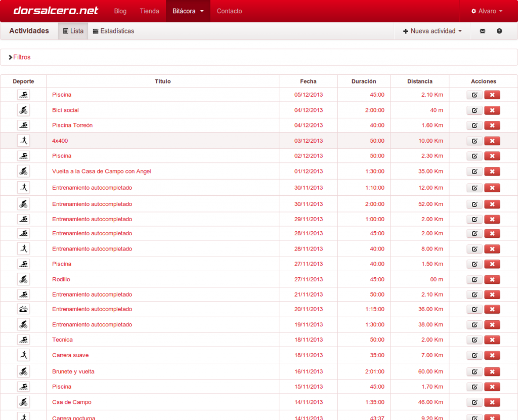Edit the Piscina activity from 05/12/2013
This screenshot has height=420, width=518.
pyautogui.click(x=474, y=95)
